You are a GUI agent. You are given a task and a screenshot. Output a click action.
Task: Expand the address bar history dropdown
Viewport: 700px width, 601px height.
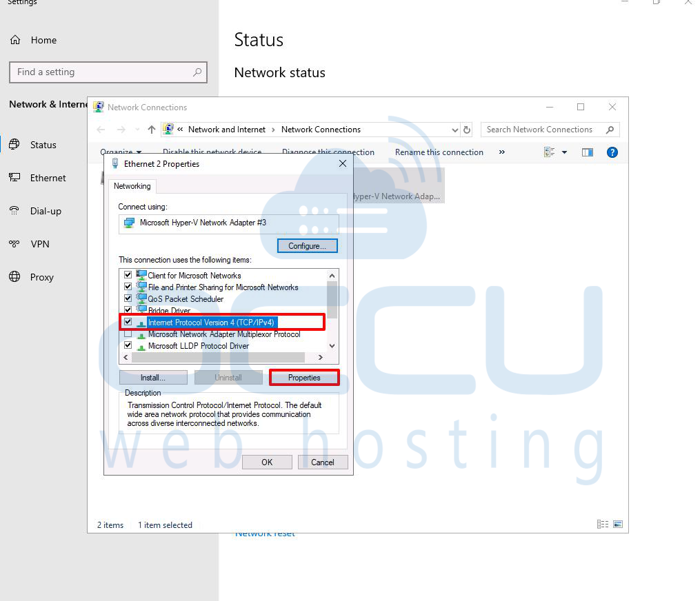pyautogui.click(x=455, y=130)
